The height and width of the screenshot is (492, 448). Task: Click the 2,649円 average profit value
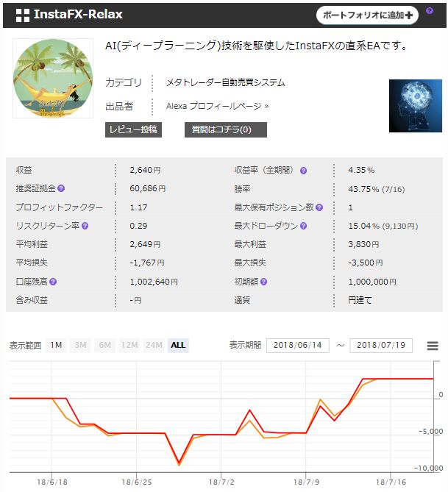145,244
